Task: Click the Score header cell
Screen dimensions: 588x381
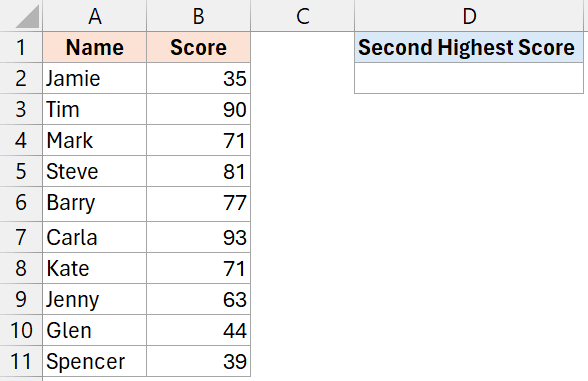Action: pos(198,47)
